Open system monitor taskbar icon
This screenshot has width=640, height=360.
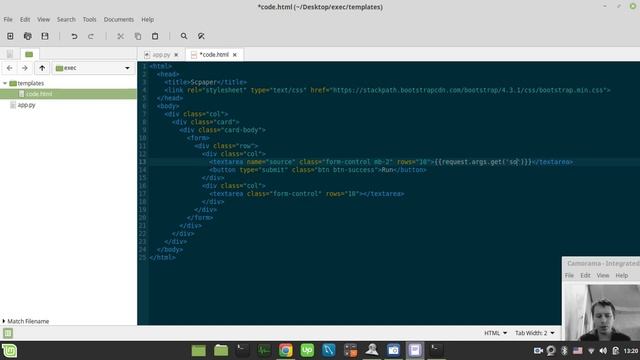pyautogui.click(x=264, y=350)
